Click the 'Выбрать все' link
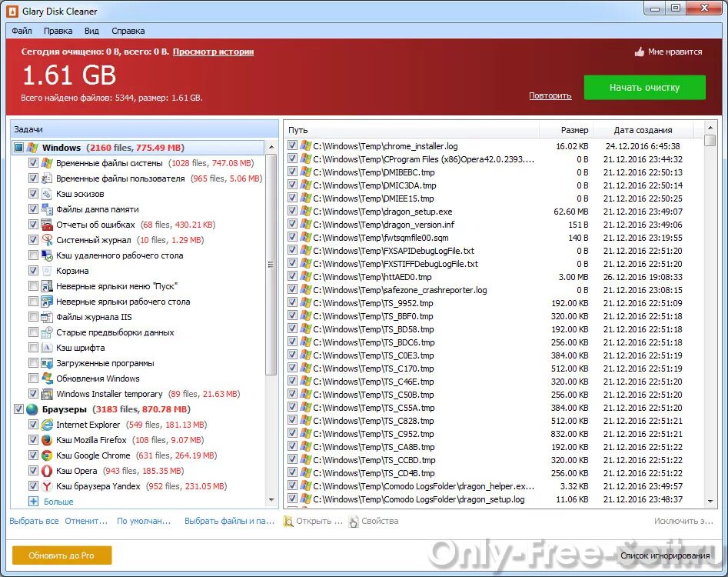The width and height of the screenshot is (728, 577). point(34,522)
